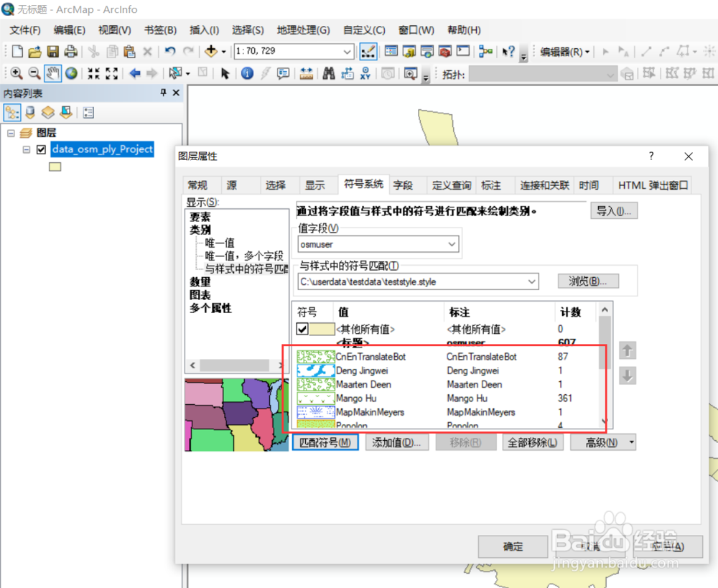Open the Identify tool
Viewport: 718px width, 588px height.
(x=247, y=73)
